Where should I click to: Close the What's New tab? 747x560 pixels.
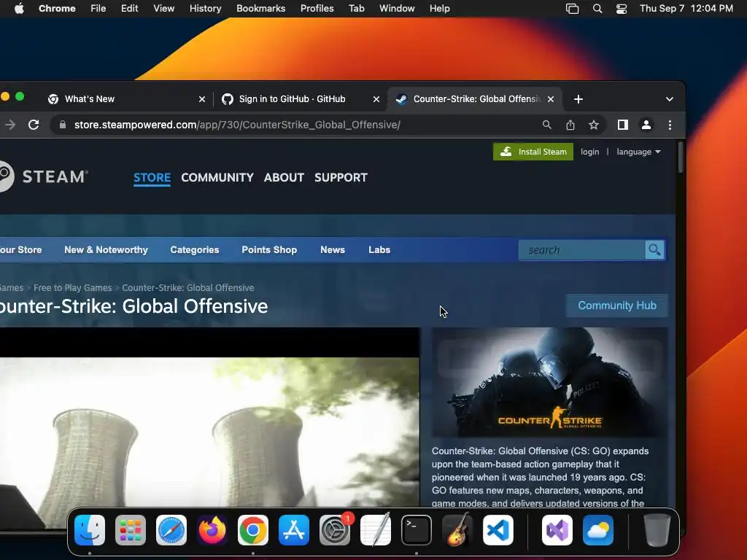pyautogui.click(x=202, y=99)
